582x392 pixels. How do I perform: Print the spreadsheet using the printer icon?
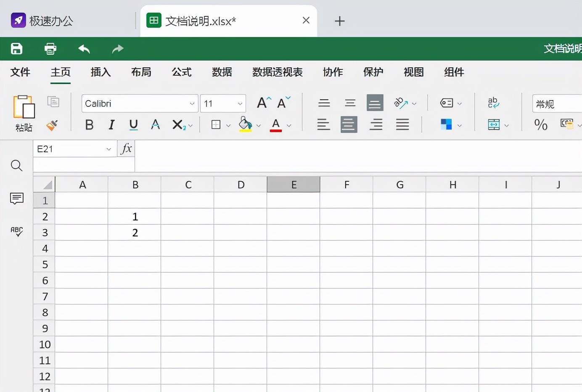click(50, 49)
